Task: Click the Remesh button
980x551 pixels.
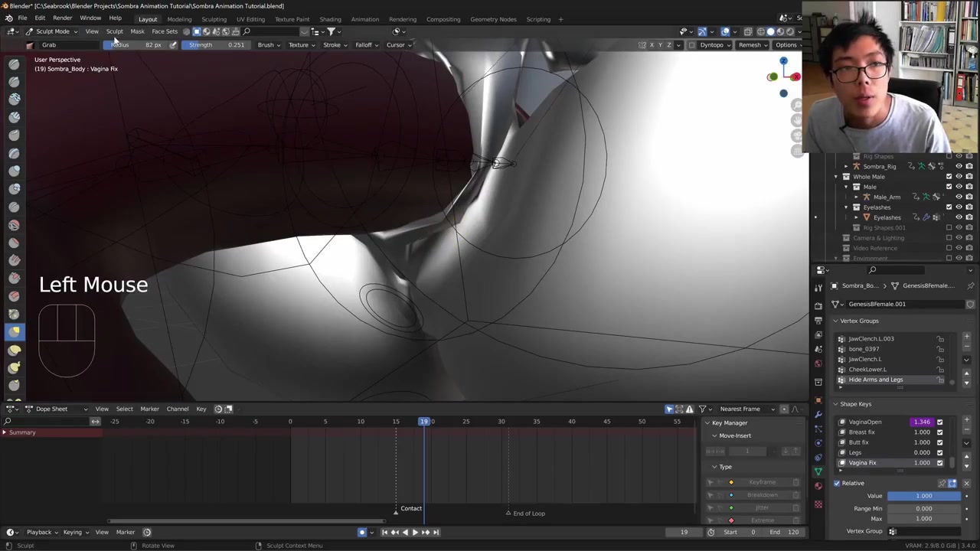Action: 750,44
